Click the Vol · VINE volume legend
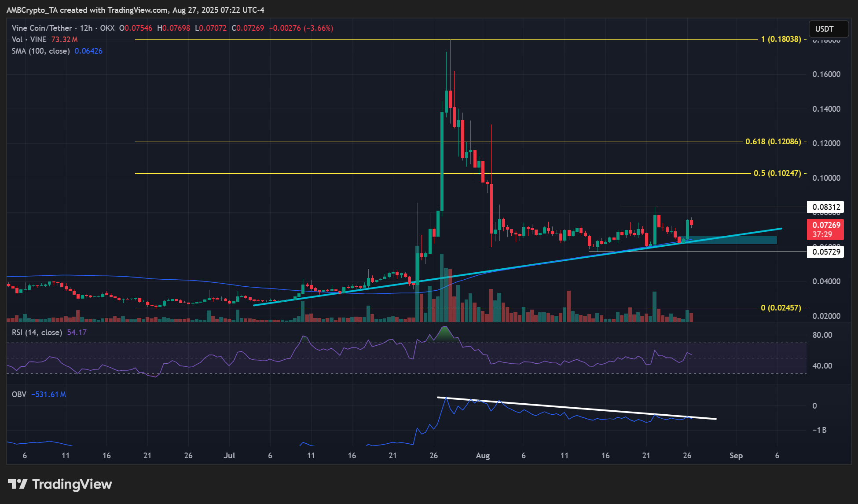The width and height of the screenshot is (858, 504). [29, 40]
